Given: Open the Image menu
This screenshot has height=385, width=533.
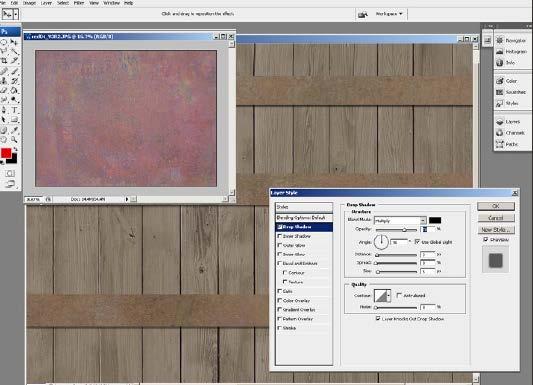Looking at the screenshot, I should pyautogui.click(x=29, y=3).
